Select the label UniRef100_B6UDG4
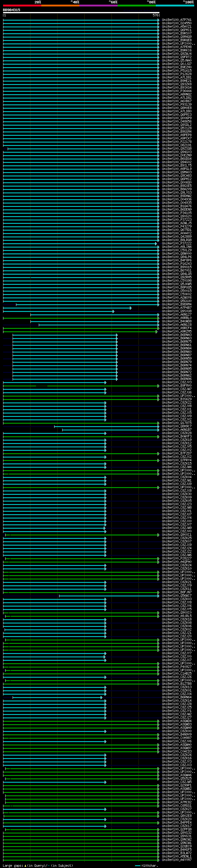The image size is (197, 868). (177, 159)
